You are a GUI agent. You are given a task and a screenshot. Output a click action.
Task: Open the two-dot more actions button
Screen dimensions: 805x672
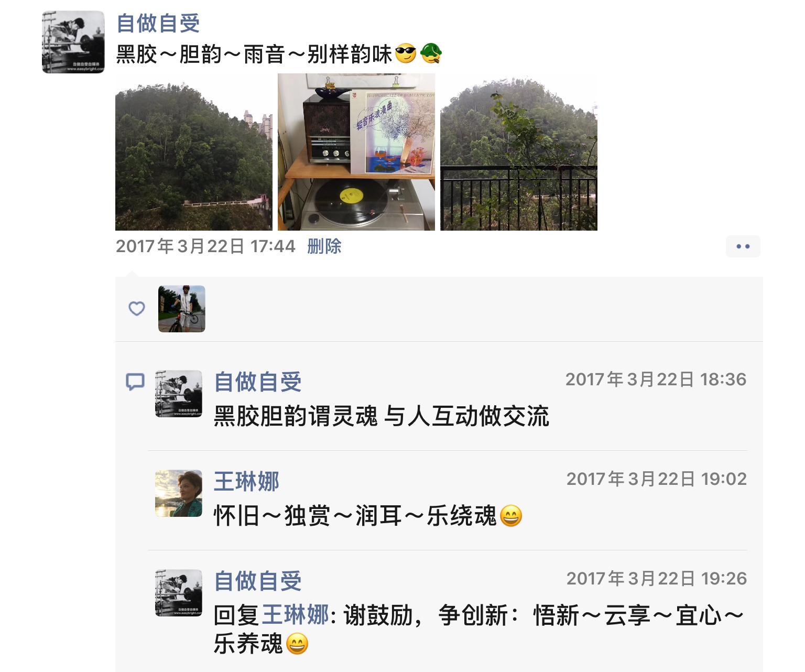click(743, 246)
